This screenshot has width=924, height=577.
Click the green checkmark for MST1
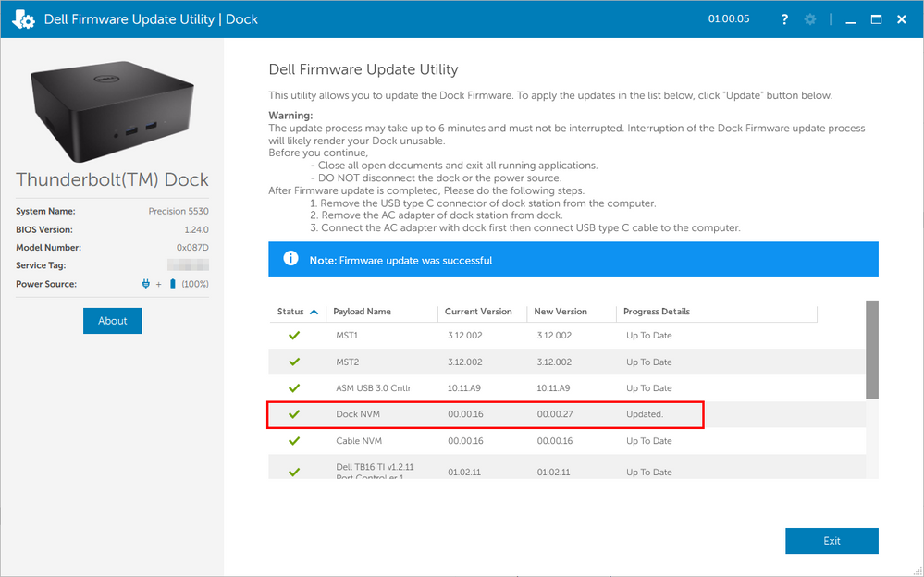pyautogui.click(x=294, y=336)
